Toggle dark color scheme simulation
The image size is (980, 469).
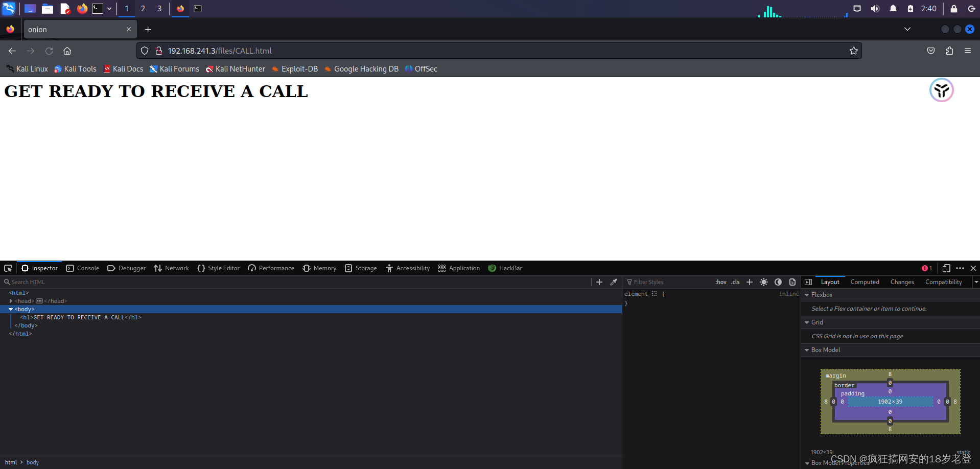(778, 282)
